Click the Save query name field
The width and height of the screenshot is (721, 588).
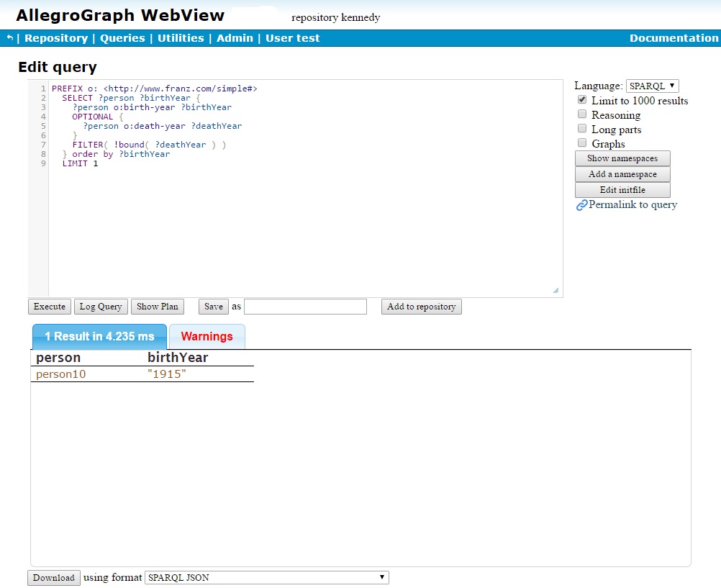[x=305, y=306]
